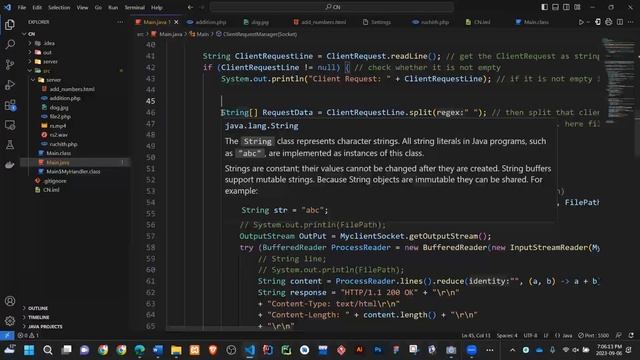The width and height of the screenshot is (640, 360).
Task: Open Windows Start menu
Action: click(x=29, y=350)
